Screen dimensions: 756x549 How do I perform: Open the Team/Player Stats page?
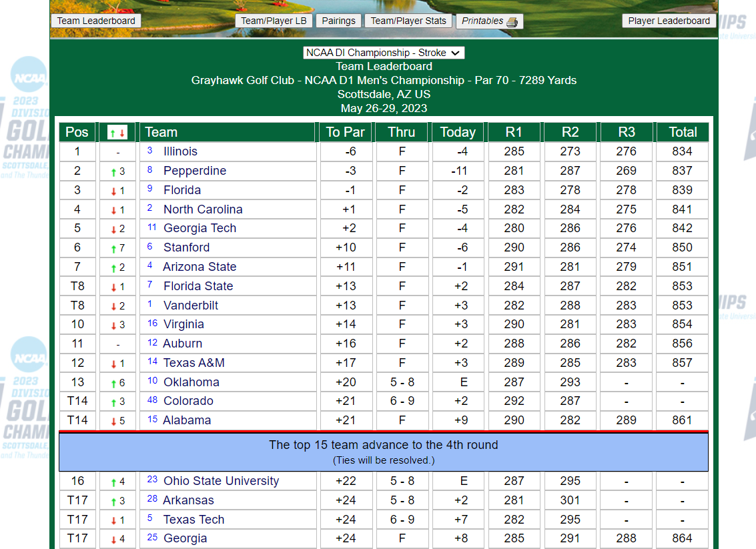pos(408,21)
